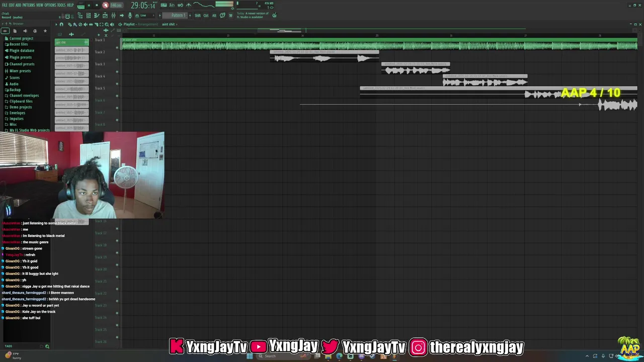Open the help chat icon
644x362 pixels.
222,16
